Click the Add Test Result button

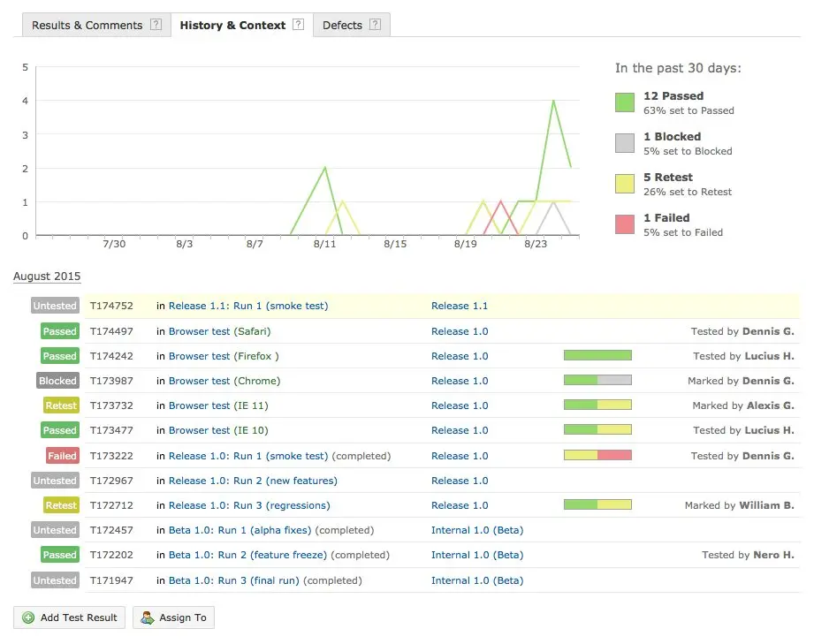pyautogui.click(x=70, y=617)
